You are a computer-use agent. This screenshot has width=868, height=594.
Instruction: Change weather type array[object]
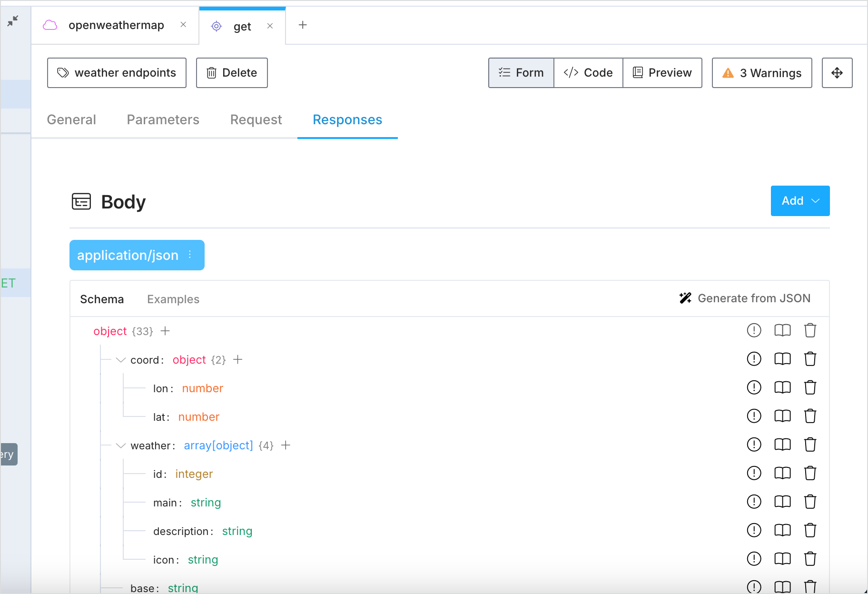coord(218,445)
